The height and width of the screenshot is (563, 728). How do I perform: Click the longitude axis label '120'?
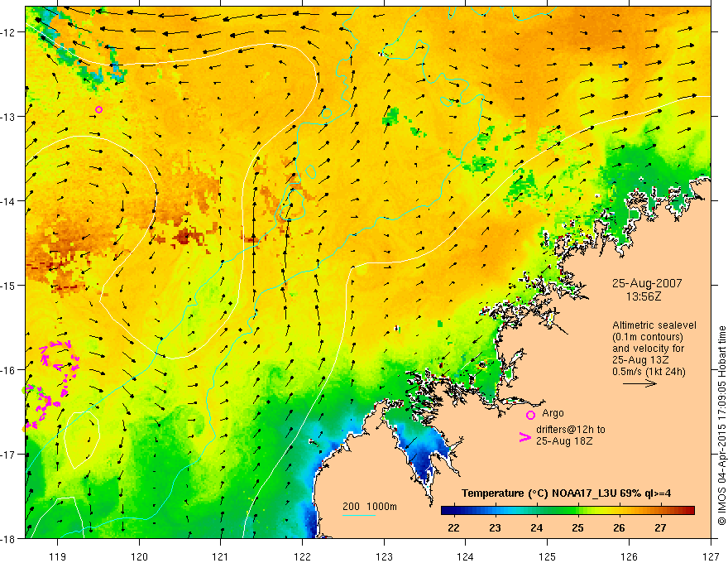tap(139, 556)
